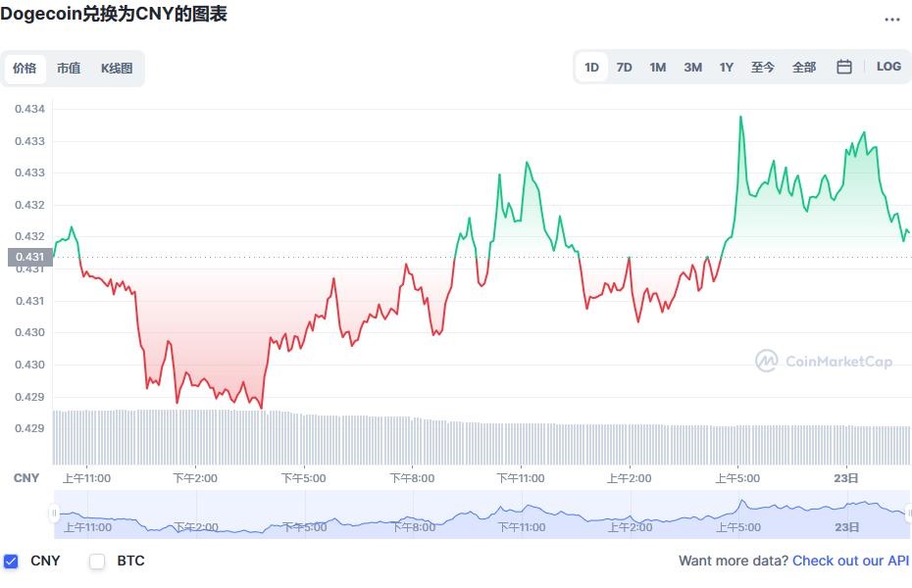Select the 1D time range

click(590, 67)
